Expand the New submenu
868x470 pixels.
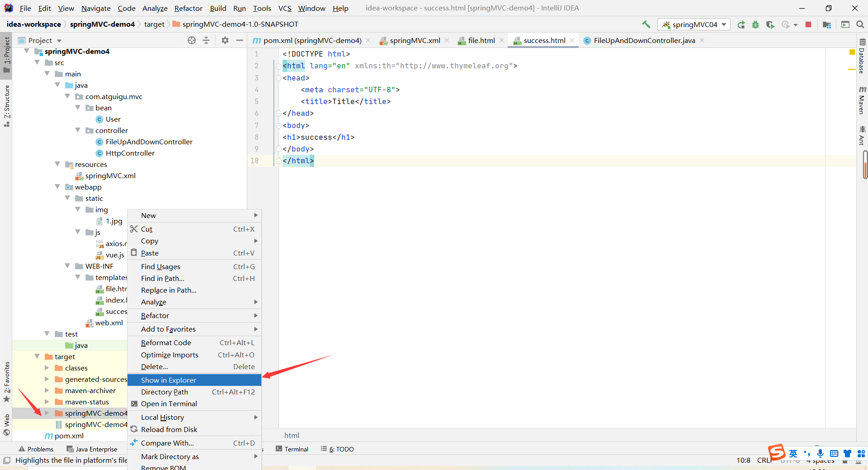tap(194, 215)
